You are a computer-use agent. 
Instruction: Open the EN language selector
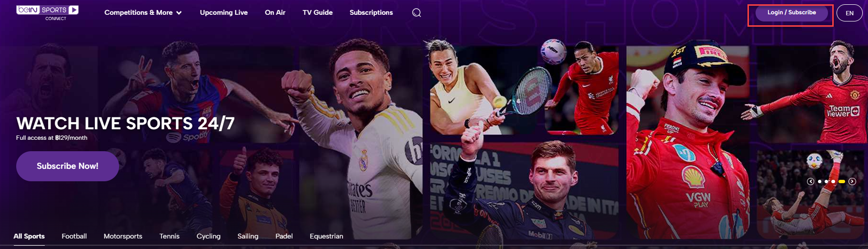pos(849,13)
